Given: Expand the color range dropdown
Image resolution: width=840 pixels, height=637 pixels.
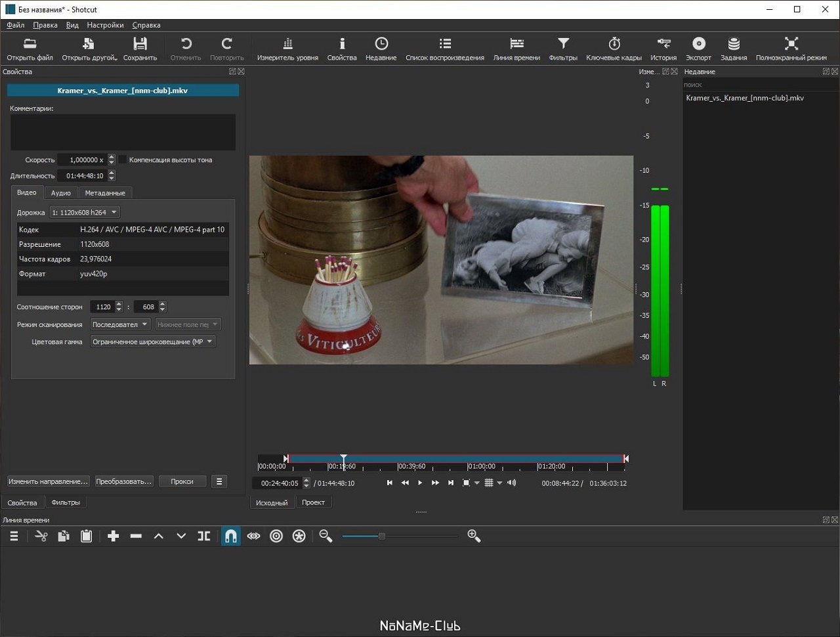Looking at the screenshot, I should 152,341.
